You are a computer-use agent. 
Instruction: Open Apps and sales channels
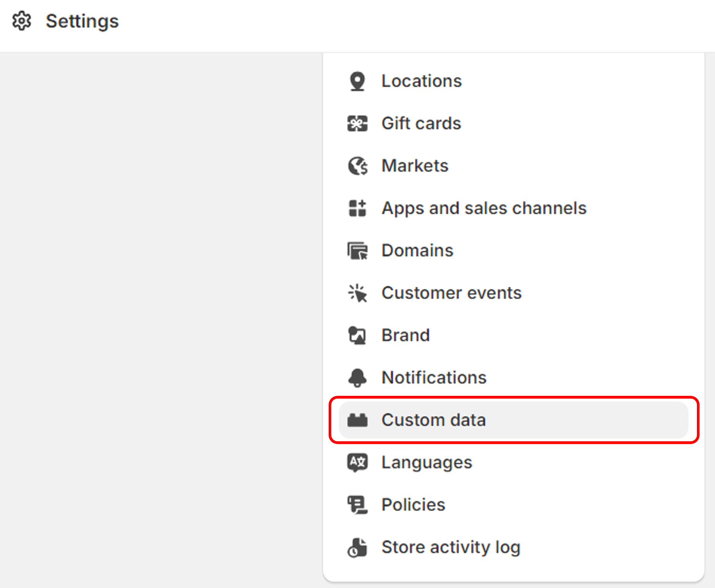514,208
